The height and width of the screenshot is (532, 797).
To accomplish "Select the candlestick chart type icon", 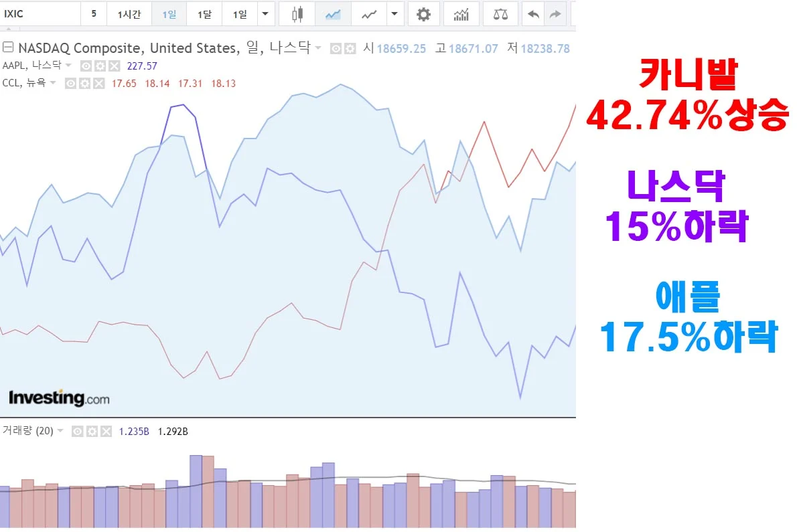I will point(297,14).
